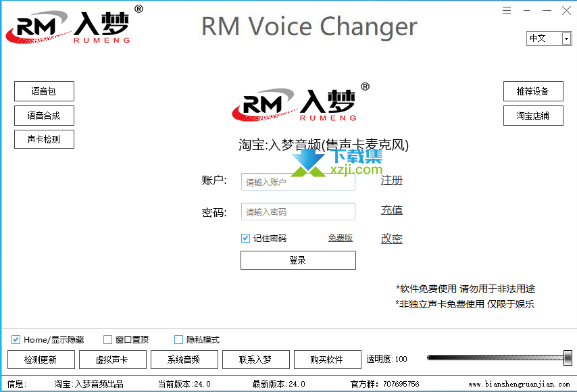The height and width of the screenshot is (392, 577).
Task: Click the 信息: label in the status bar
Action: click(17, 385)
